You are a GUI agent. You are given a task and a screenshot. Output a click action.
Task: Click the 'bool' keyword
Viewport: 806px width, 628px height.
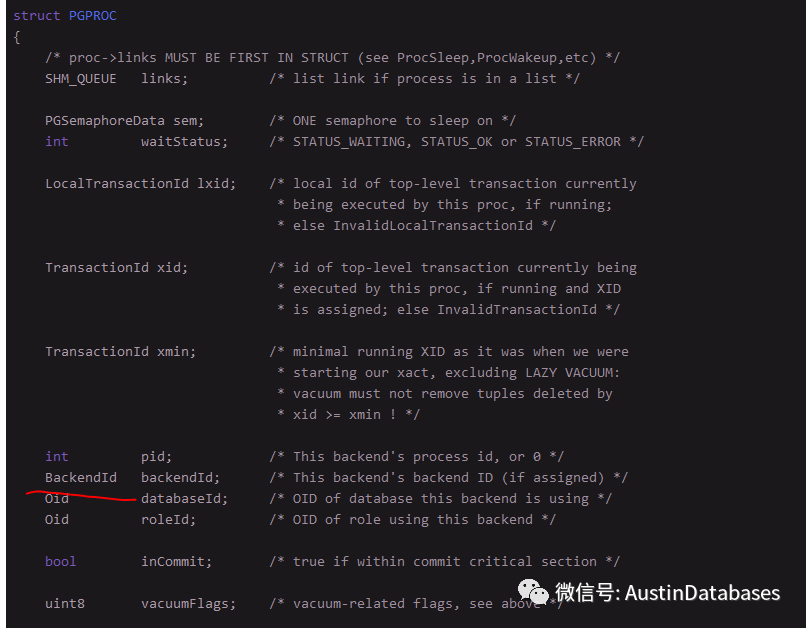tap(61, 562)
